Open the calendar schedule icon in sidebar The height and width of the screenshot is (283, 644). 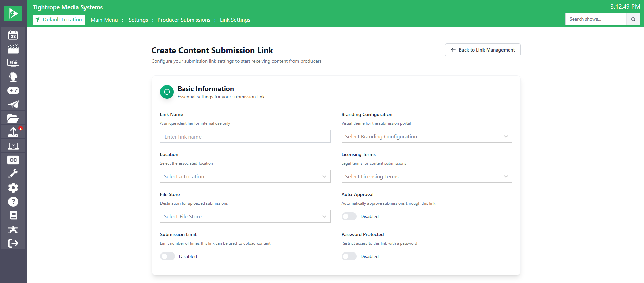(13, 35)
